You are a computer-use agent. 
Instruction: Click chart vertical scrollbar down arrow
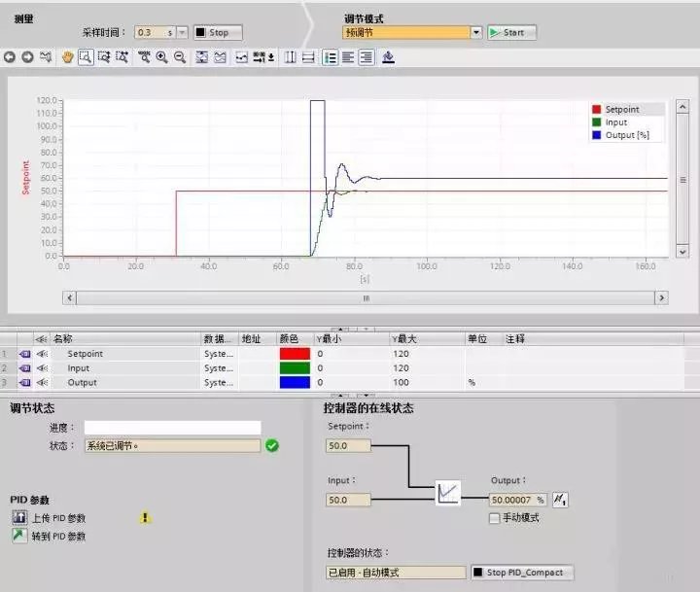(682, 252)
